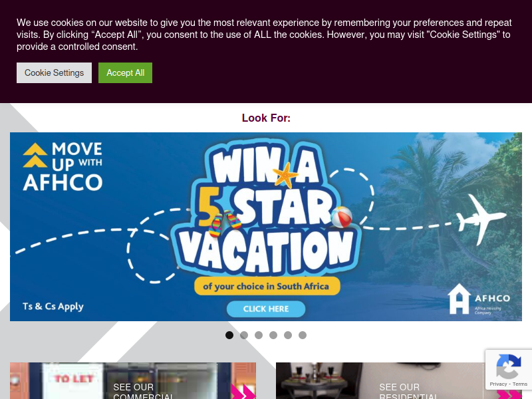Open the reCAPTCHA Terms link

520,384
